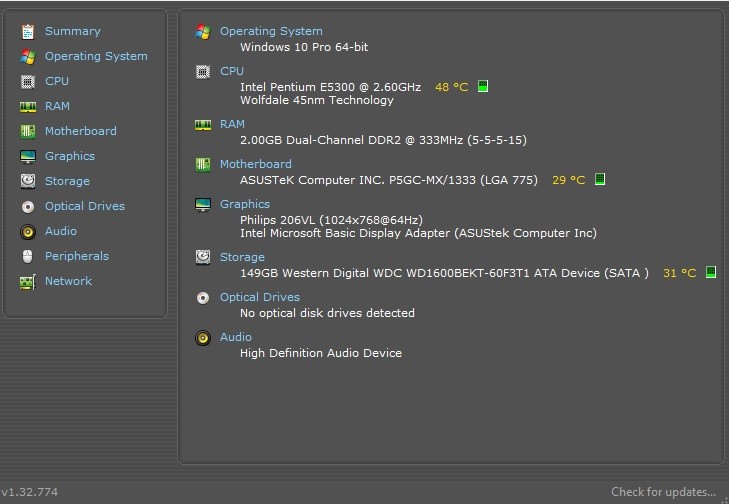Click Western Digital WD1600BEKT drive text
The height and width of the screenshot is (504, 730).
(x=444, y=273)
